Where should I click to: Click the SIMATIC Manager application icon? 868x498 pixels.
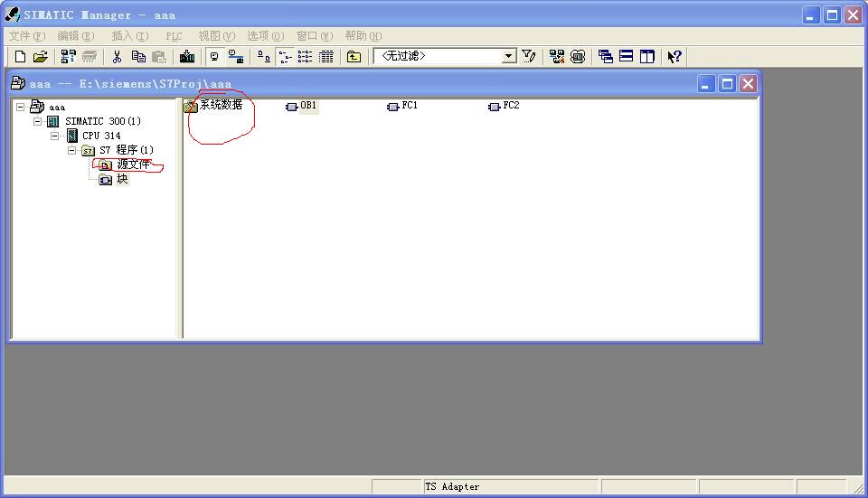12,15
